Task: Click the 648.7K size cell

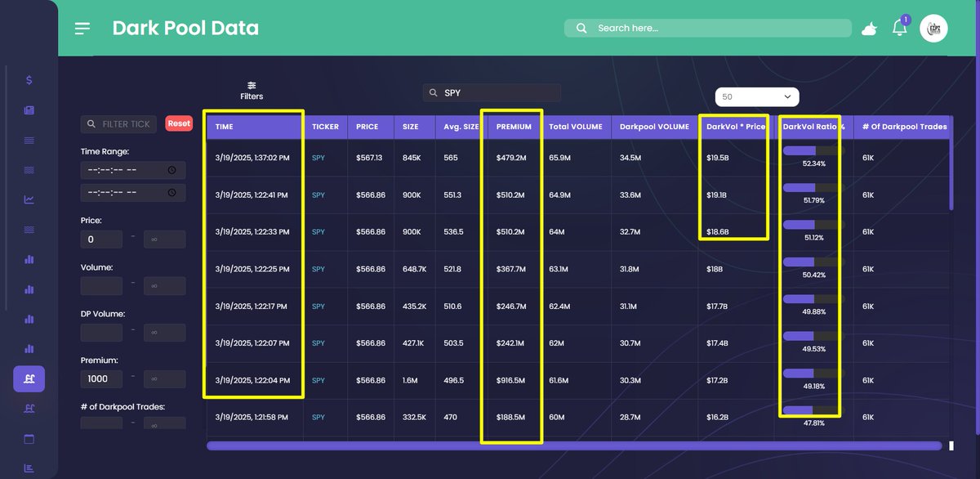Action: (414, 269)
